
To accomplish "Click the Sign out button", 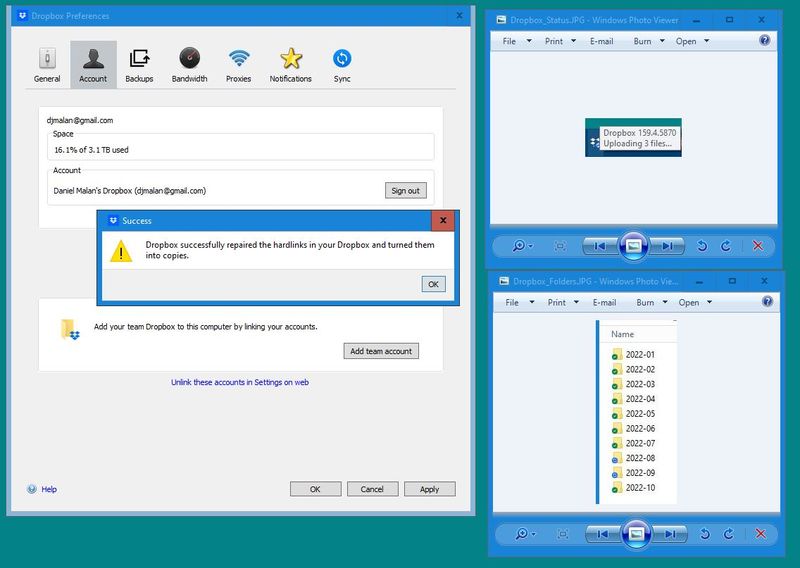I will (x=406, y=190).
